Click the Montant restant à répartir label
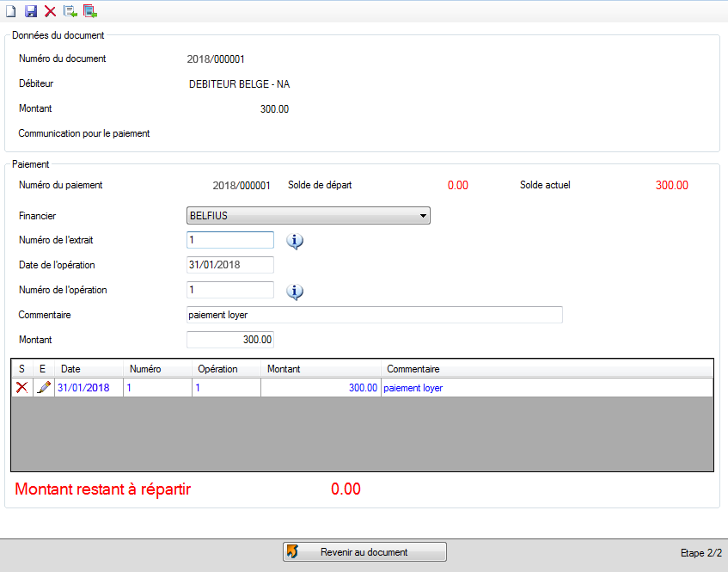Image resolution: width=728 pixels, height=572 pixels. click(x=102, y=489)
